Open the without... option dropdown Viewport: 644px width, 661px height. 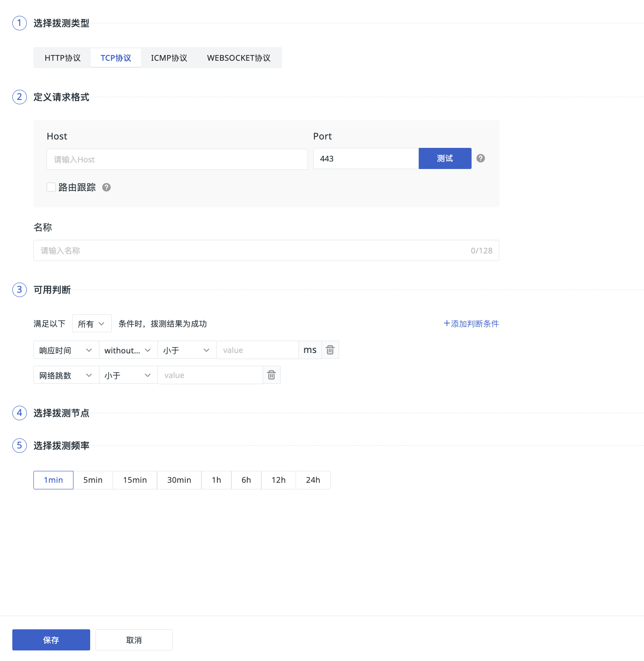(128, 350)
